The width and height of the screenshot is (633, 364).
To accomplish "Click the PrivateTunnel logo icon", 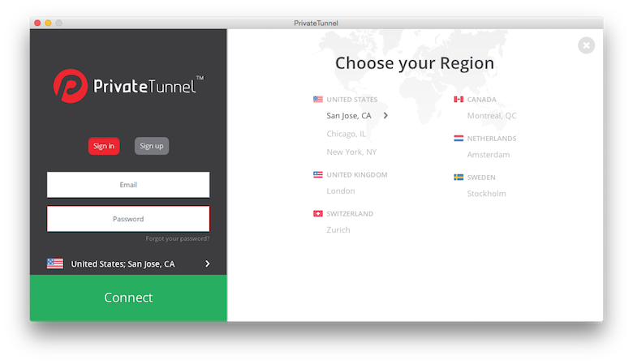I will [x=71, y=86].
